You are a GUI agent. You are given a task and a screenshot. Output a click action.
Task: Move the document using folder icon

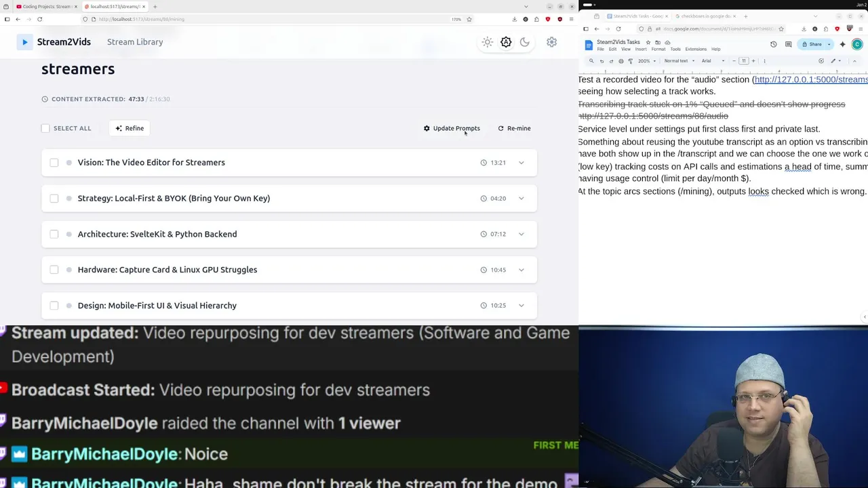[x=658, y=42]
